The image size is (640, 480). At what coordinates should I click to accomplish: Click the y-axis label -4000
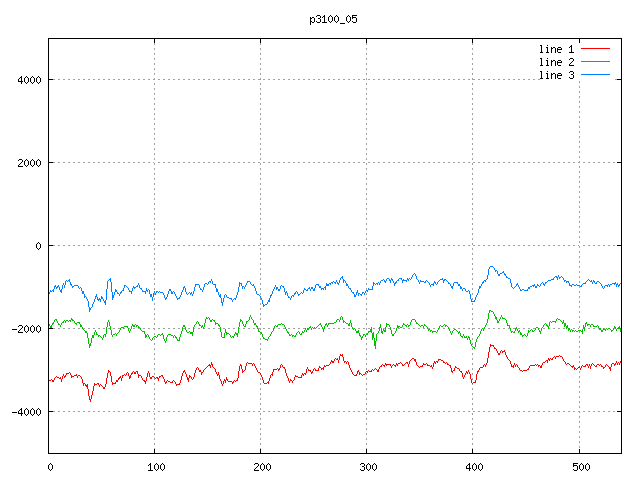(27, 412)
